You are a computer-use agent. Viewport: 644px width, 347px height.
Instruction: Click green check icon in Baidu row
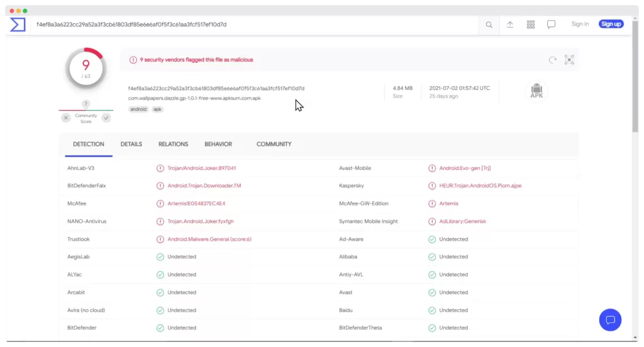432,310
